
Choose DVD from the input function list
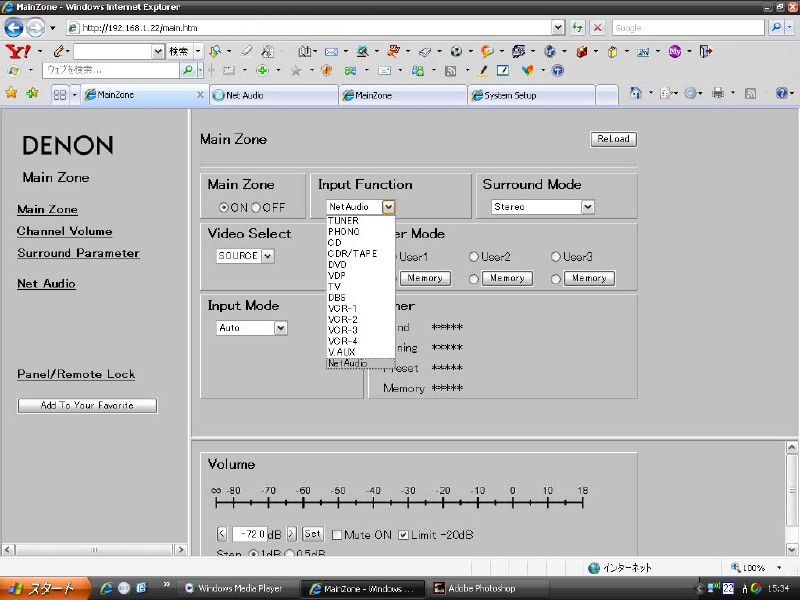tap(337, 264)
